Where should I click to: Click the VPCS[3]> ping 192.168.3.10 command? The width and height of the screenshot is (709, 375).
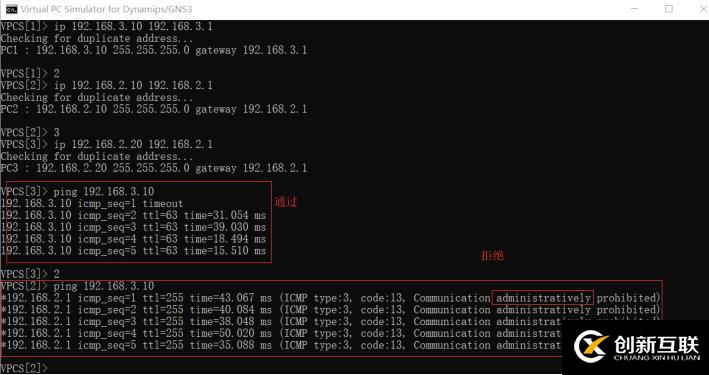[78, 192]
